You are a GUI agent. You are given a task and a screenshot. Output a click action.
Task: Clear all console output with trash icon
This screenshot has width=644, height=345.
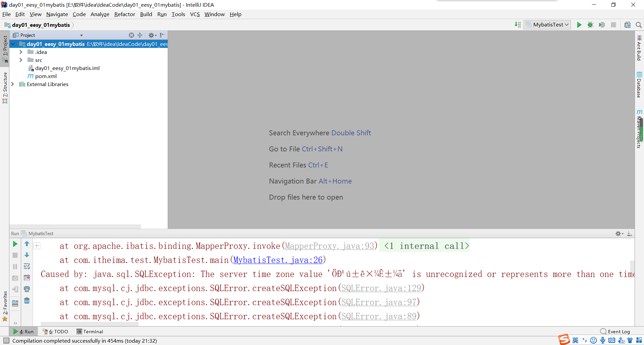27,300
